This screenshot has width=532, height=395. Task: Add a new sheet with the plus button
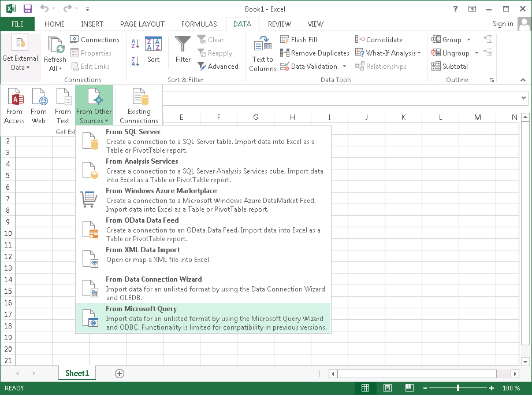120,374
